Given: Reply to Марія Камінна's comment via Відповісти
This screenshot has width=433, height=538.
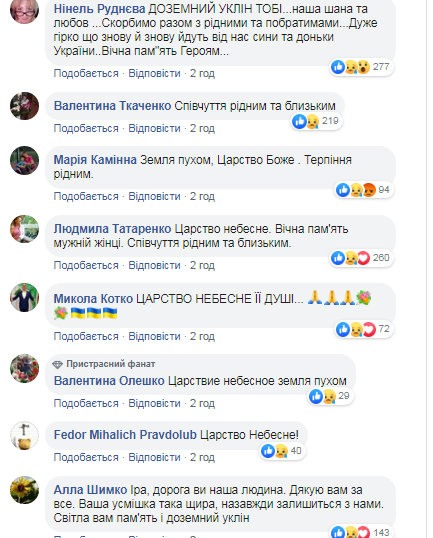Looking at the screenshot, I should [x=154, y=196].
